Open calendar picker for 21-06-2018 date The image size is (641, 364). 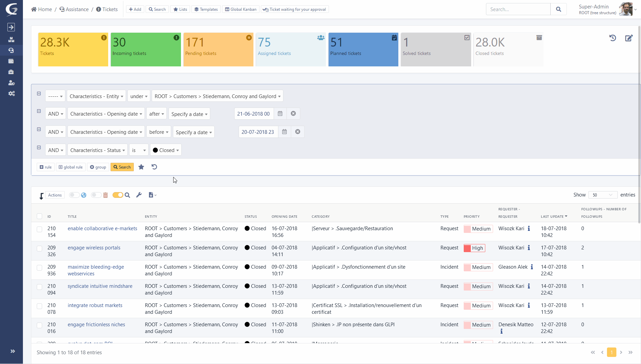point(280,114)
